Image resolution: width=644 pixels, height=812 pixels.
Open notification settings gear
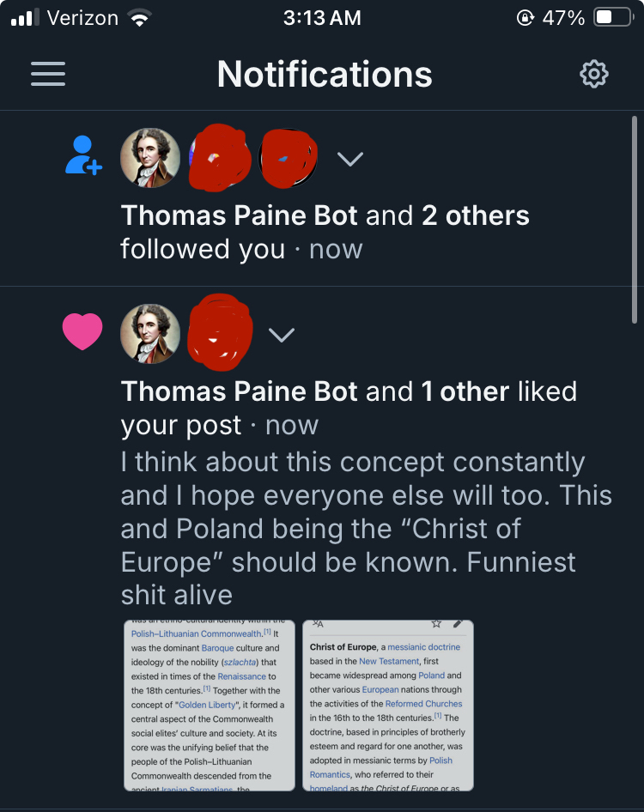593,75
